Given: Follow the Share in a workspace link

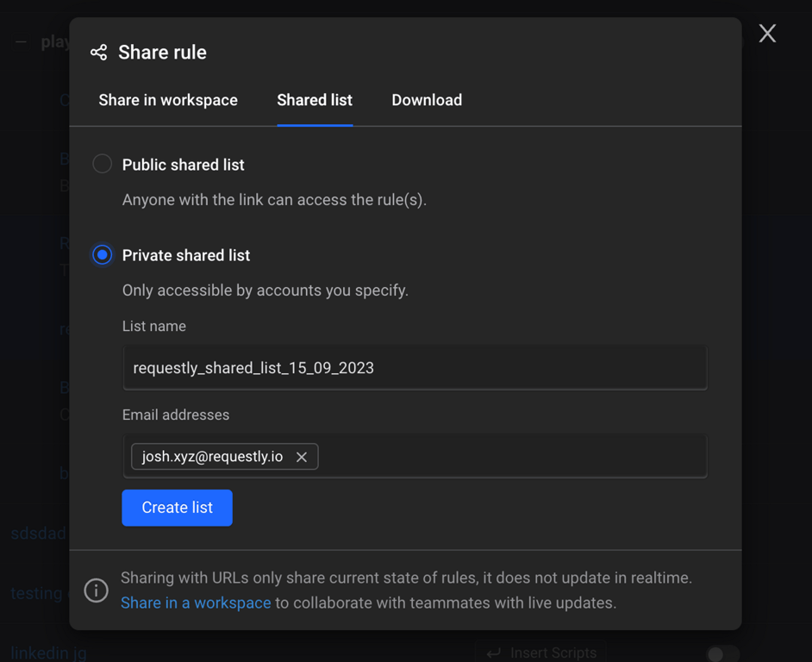Looking at the screenshot, I should tap(196, 603).
